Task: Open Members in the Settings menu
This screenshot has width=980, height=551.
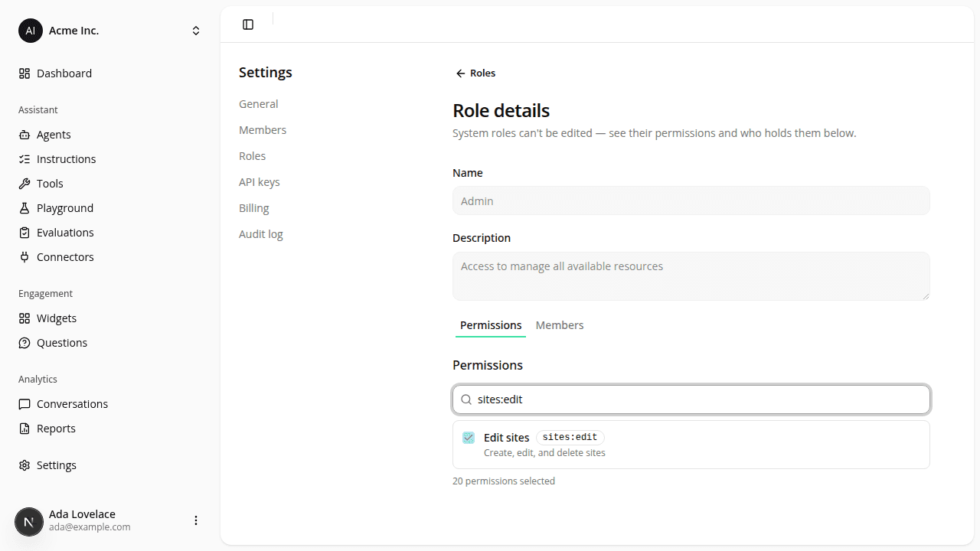Action: point(263,130)
